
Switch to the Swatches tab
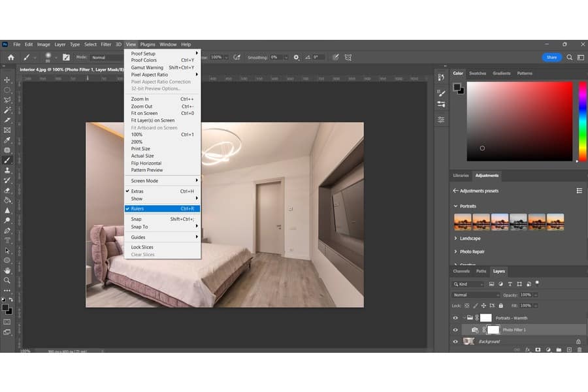click(478, 74)
